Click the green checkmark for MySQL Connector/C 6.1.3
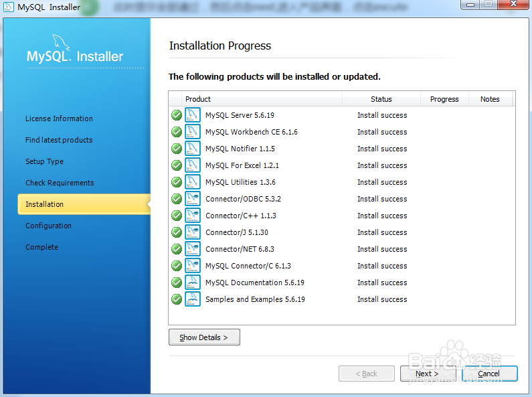The width and height of the screenshot is (532, 397). click(x=177, y=266)
